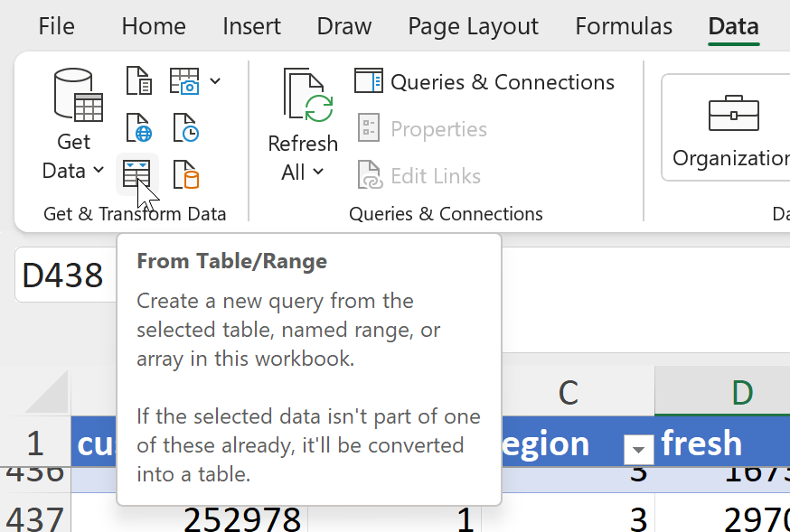
Task: Click the Recent Sources icon
Action: pos(186,127)
